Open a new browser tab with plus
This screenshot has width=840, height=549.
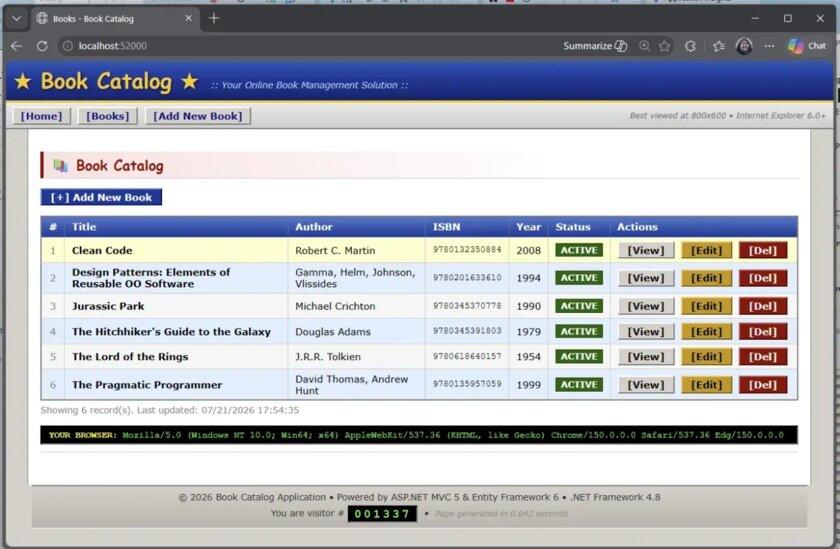[x=214, y=19]
